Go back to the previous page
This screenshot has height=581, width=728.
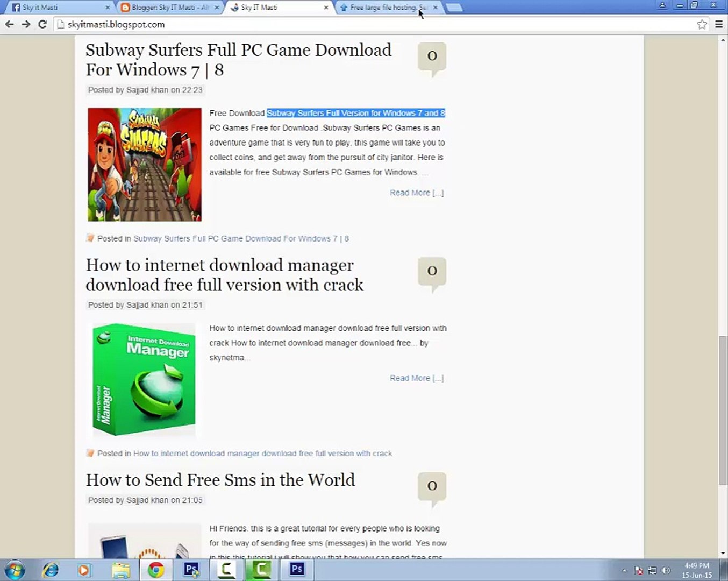pyautogui.click(x=9, y=24)
